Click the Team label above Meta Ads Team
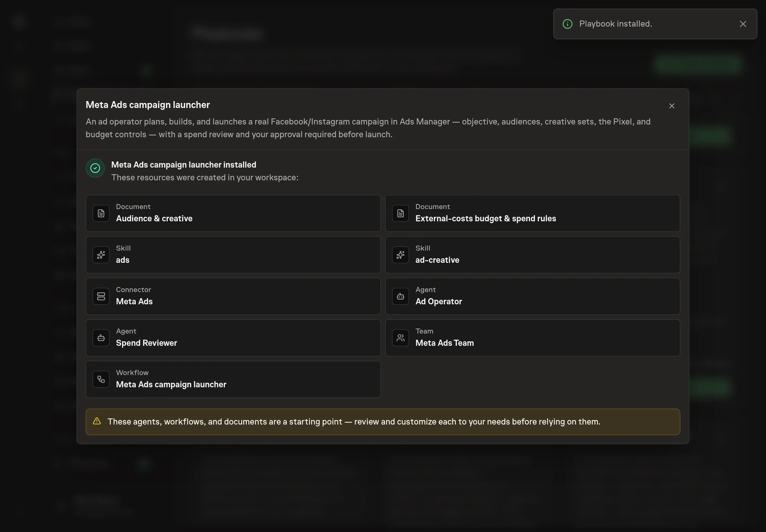This screenshot has width=766, height=532. click(424, 331)
